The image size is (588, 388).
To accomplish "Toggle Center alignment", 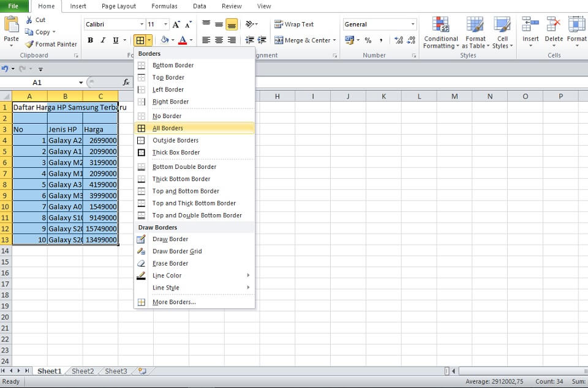I will (x=219, y=40).
